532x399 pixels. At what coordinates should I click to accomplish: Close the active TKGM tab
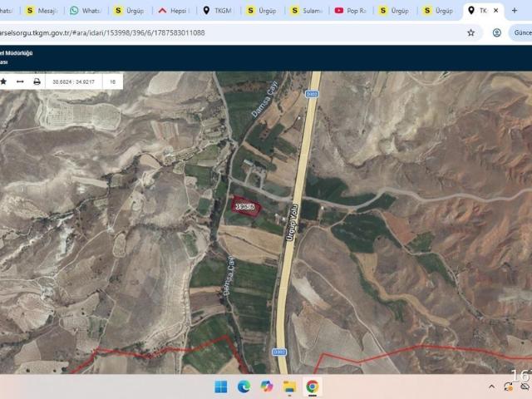pyautogui.click(x=495, y=11)
